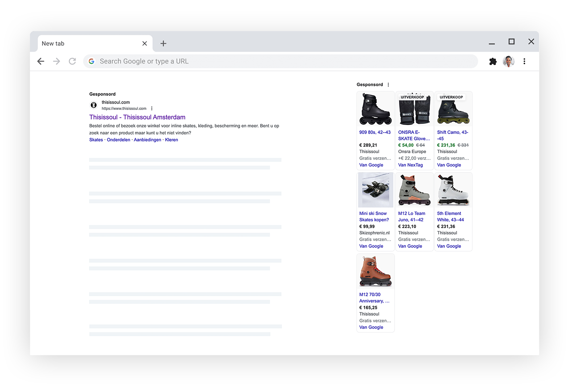Click the € 223,10 price
The width and height of the screenshot is (572, 392).
407,226
